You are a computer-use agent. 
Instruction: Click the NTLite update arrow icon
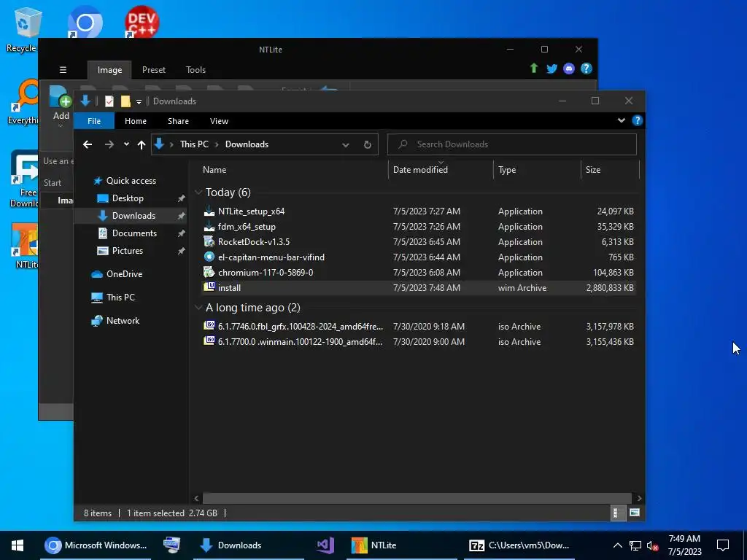534,69
